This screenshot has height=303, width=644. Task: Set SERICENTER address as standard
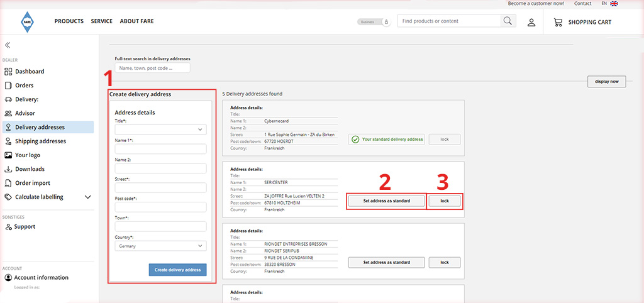pos(387,201)
